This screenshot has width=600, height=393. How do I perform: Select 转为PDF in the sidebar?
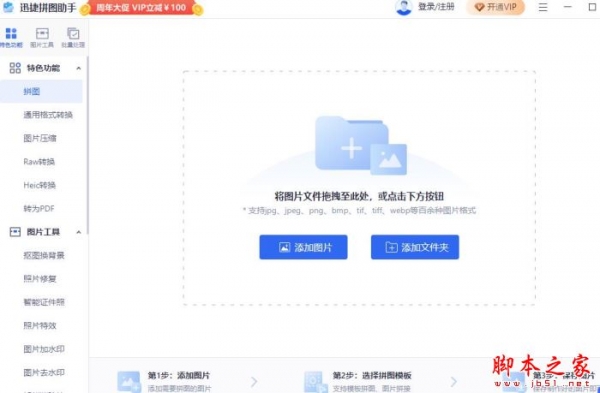click(x=39, y=209)
